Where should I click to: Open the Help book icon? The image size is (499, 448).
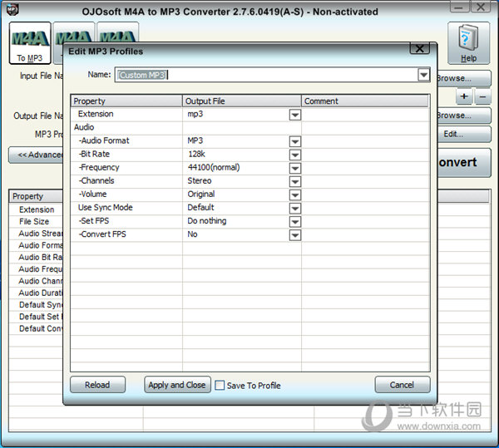click(x=468, y=43)
